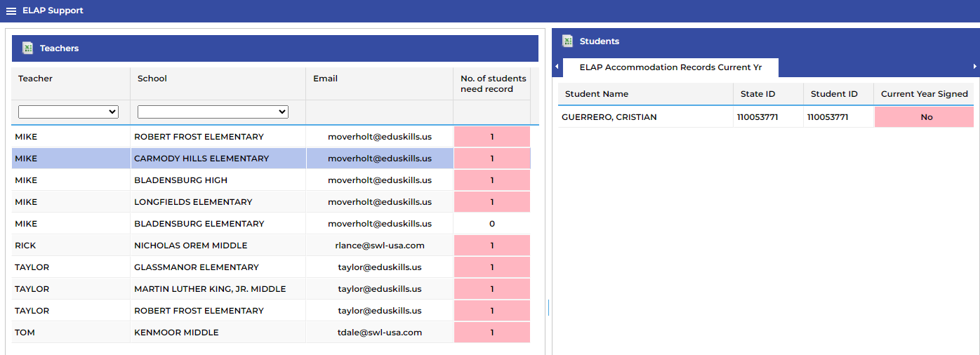Viewport: 980px width, 355px height.
Task: Select ELAP Accommodation Records Current Yr tab
Action: [670, 67]
